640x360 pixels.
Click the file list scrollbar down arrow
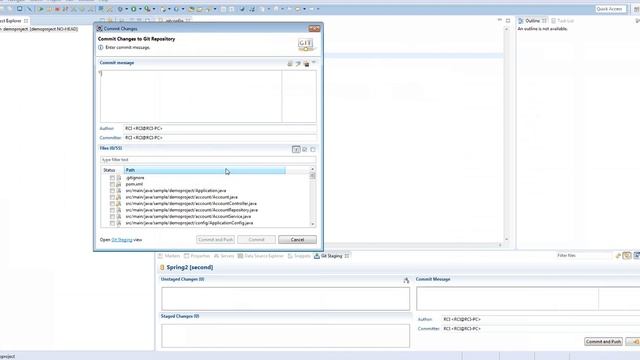(313, 224)
